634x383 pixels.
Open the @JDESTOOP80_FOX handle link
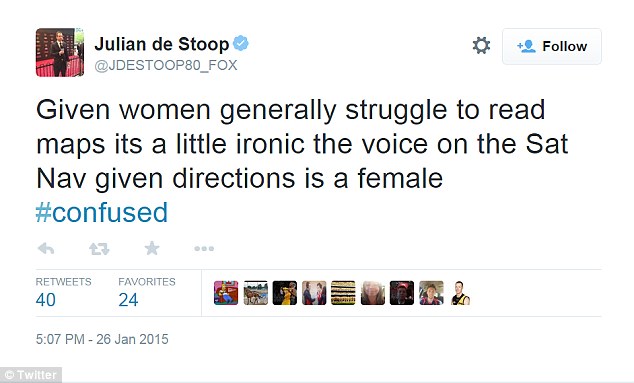click(x=166, y=65)
